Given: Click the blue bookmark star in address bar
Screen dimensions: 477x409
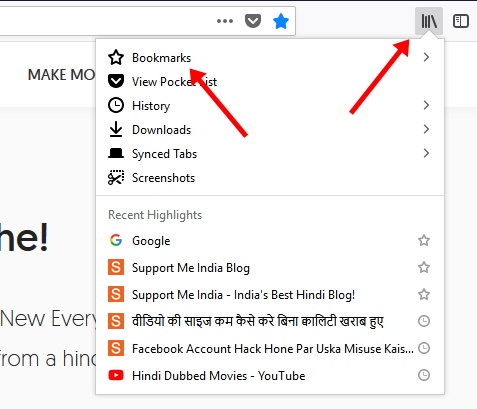Looking at the screenshot, I should (x=281, y=21).
